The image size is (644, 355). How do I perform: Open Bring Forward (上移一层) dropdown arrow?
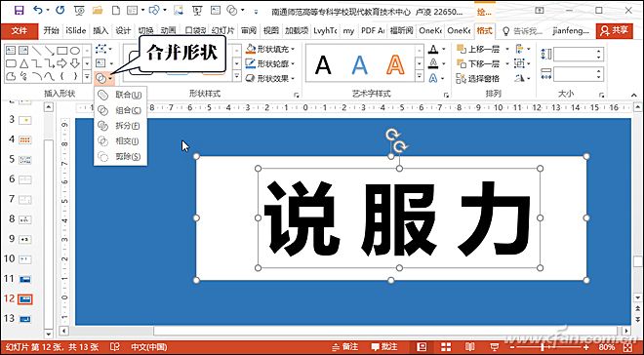[x=506, y=49]
